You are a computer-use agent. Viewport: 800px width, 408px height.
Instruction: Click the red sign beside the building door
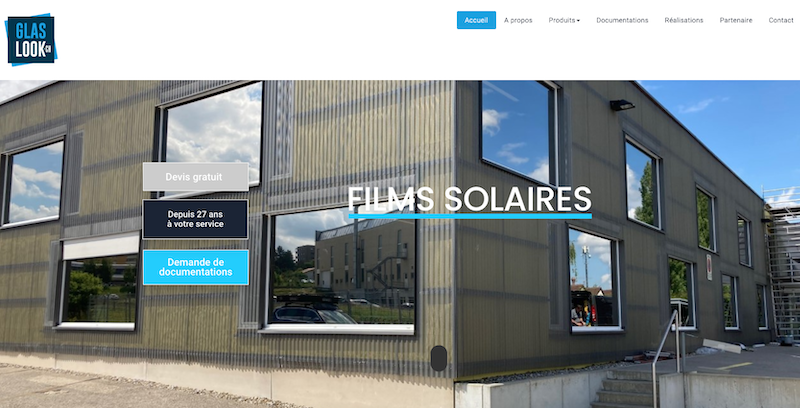point(709,267)
